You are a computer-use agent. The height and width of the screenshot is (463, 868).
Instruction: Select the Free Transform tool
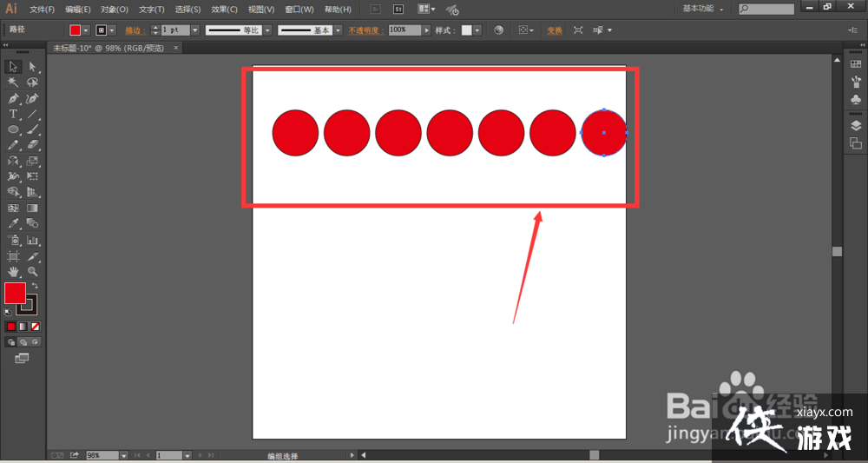click(32, 176)
